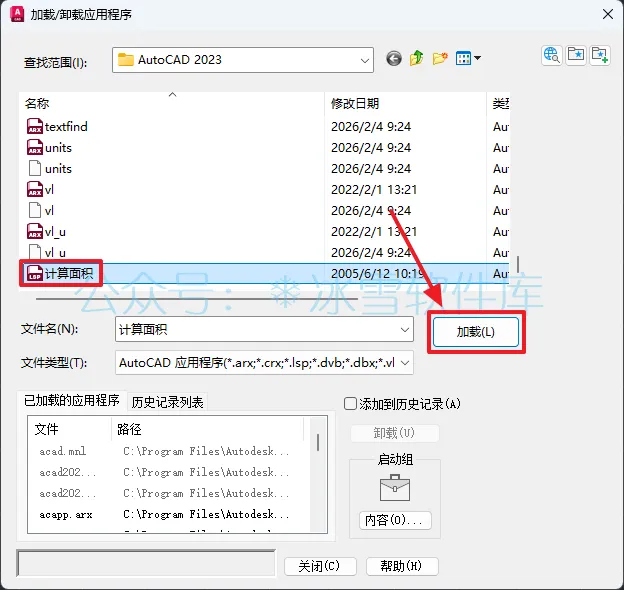Select the 计算面积 LSP file

[x=60, y=273]
